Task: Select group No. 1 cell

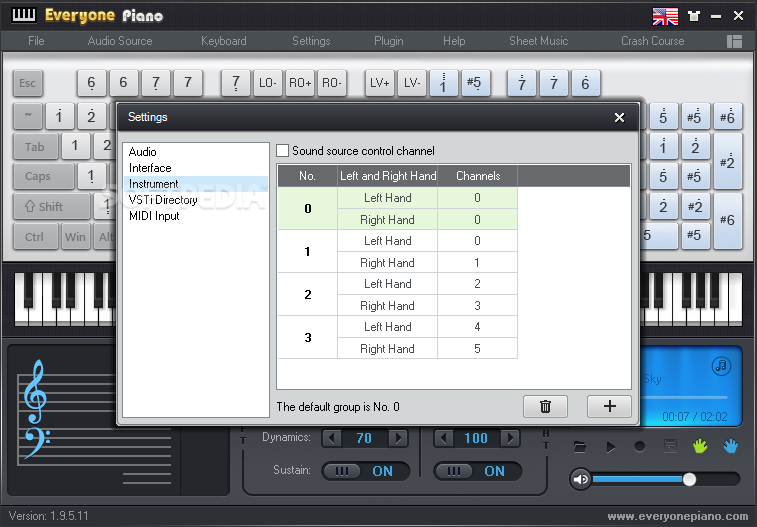Action: click(x=308, y=251)
